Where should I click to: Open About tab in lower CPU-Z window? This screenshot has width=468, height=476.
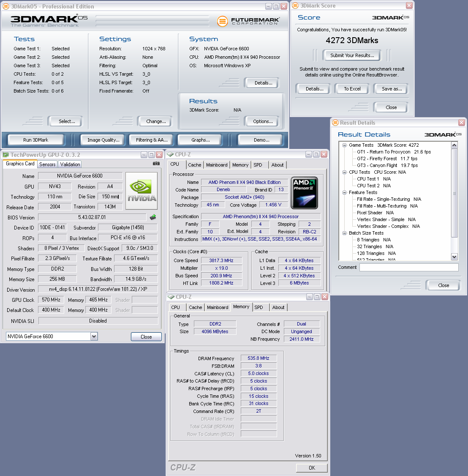click(278, 307)
